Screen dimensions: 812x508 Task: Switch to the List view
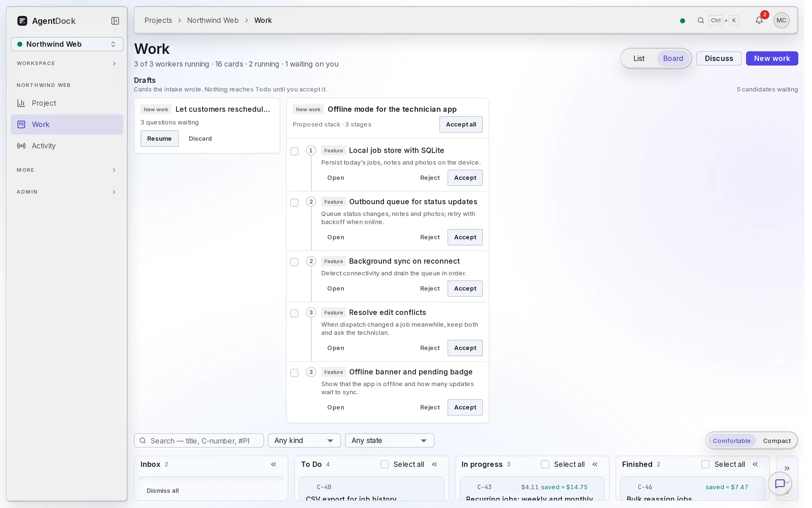(x=639, y=58)
